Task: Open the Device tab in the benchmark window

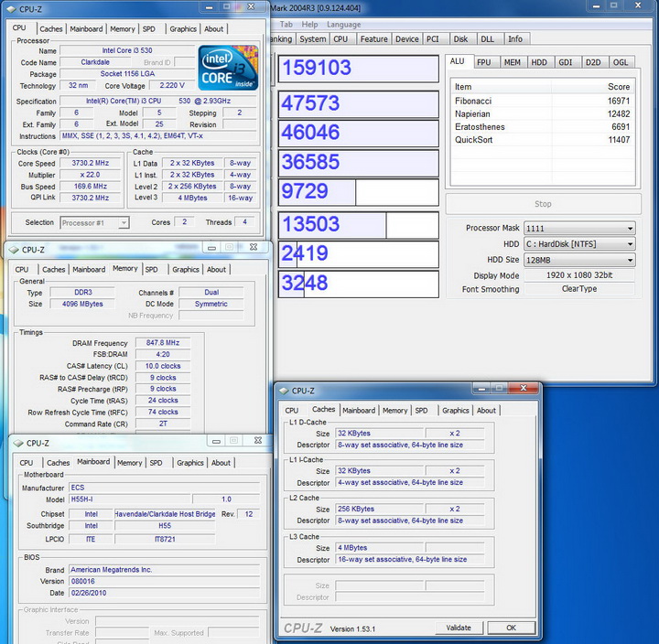Action: tap(406, 39)
